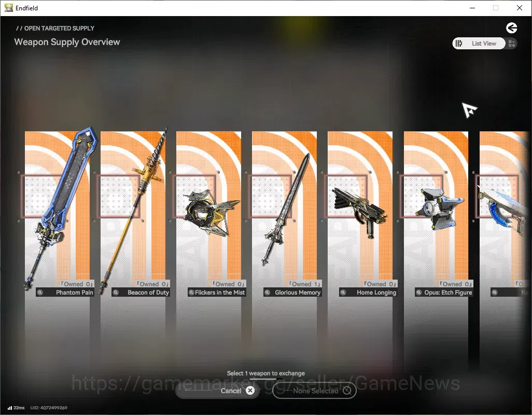Image resolution: width=532 pixels, height=415 pixels.
Task: Inspect Opus: Etch Figure magnifier icon
Action: coord(418,292)
